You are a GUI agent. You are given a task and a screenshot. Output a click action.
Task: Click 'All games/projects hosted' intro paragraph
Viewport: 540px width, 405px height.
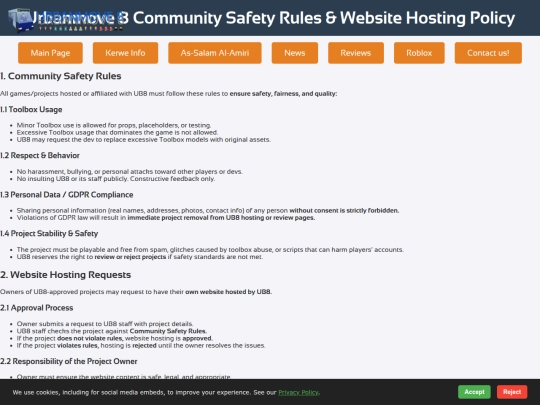(x=168, y=94)
